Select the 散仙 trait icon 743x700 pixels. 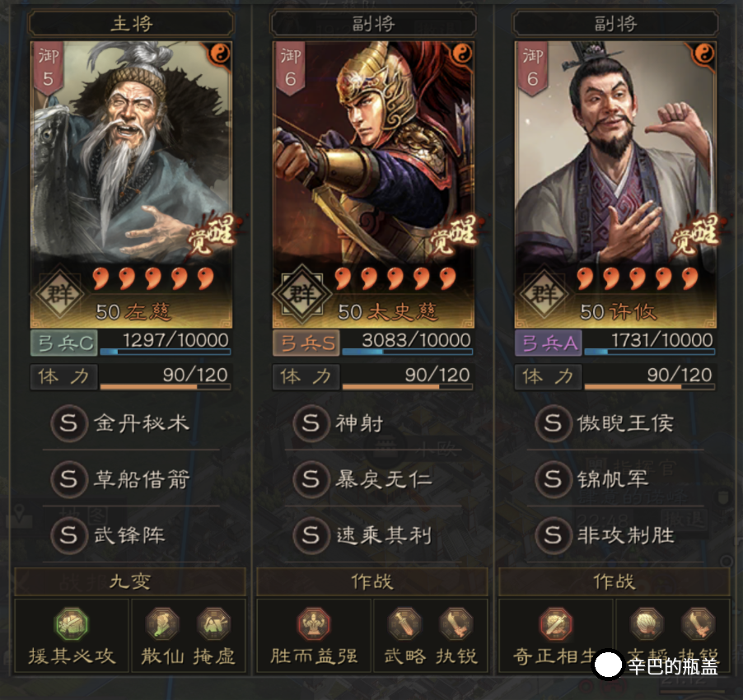tap(162, 623)
